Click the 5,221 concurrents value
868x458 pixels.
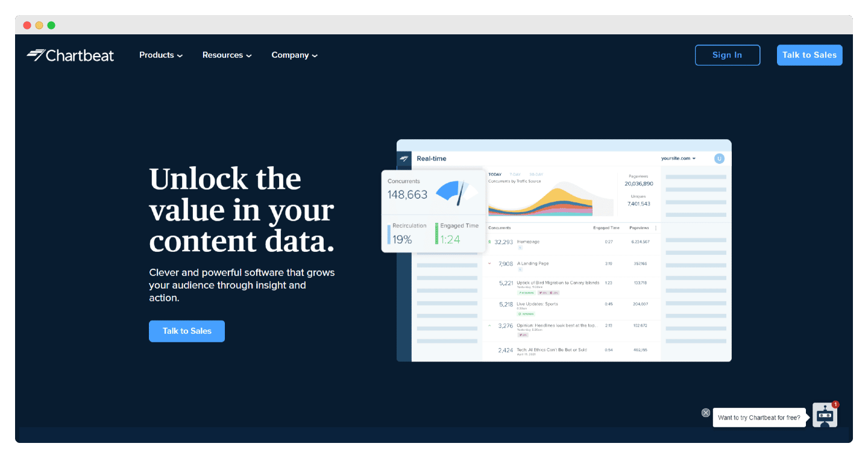point(506,283)
